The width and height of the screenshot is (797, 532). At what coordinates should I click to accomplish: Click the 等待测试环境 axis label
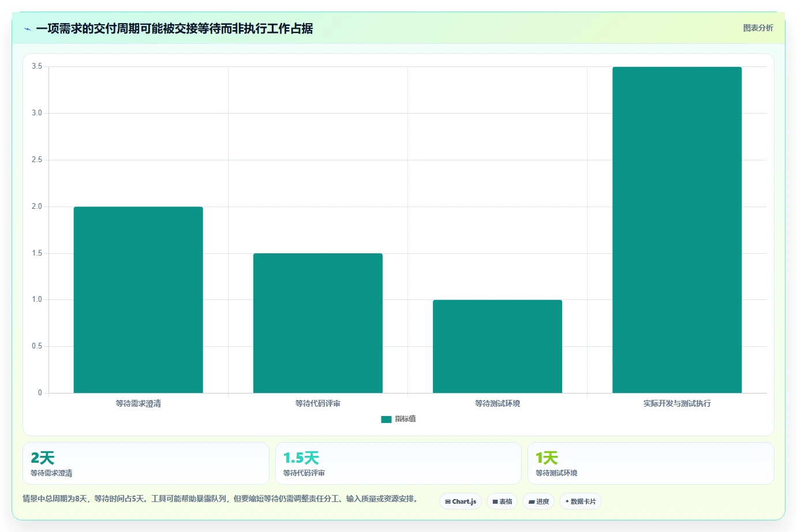tap(497, 403)
